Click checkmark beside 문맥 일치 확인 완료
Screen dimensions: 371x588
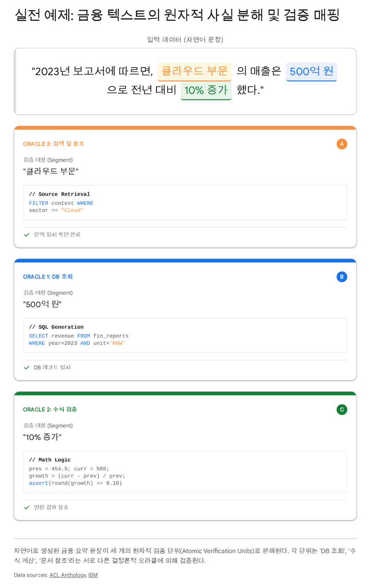(27, 235)
